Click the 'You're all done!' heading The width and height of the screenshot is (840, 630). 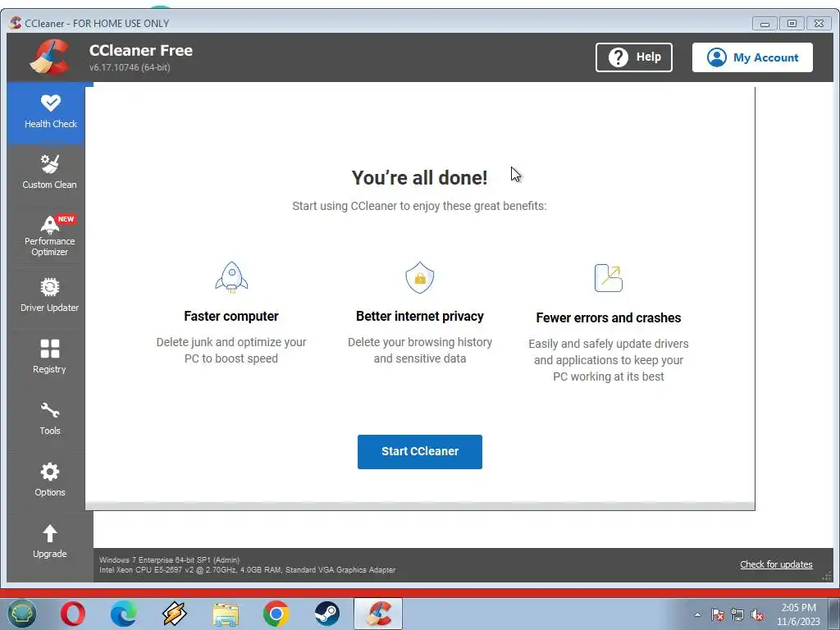click(419, 178)
